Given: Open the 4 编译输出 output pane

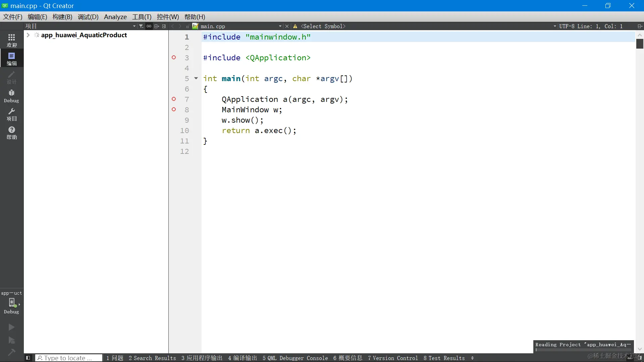Looking at the screenshot, I should coord(242,358).
